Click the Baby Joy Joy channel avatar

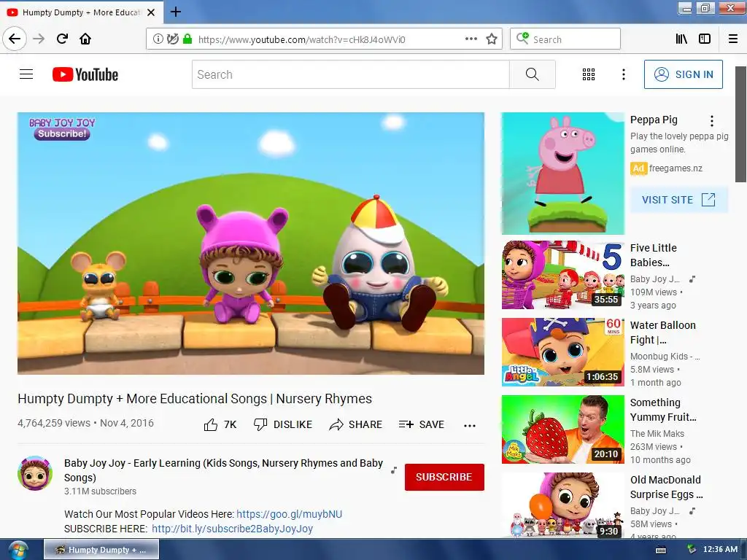pos(35,472)
